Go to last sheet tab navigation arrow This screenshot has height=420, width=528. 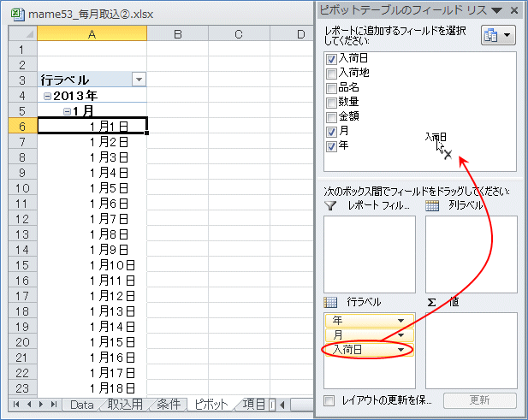tap(54, 405)
